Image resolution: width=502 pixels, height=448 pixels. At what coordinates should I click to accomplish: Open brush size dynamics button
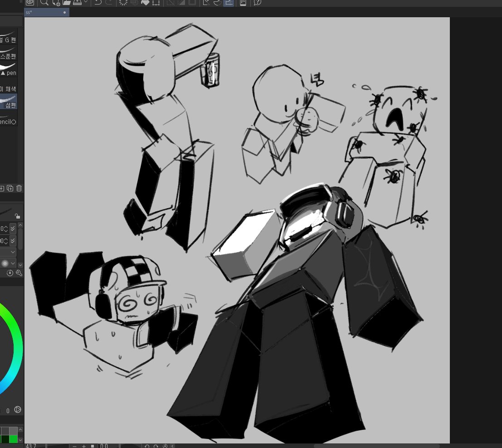13,229
